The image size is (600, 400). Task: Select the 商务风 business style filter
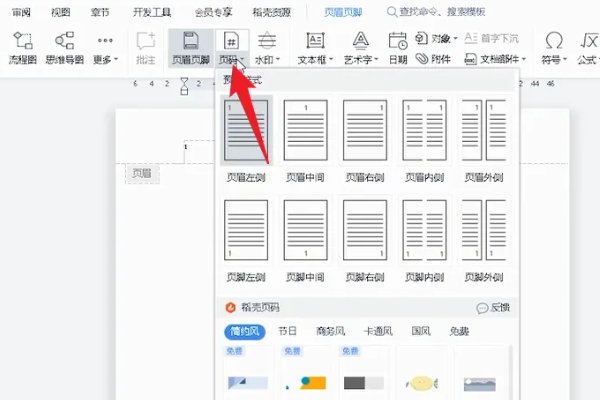(x=330, y=331)
